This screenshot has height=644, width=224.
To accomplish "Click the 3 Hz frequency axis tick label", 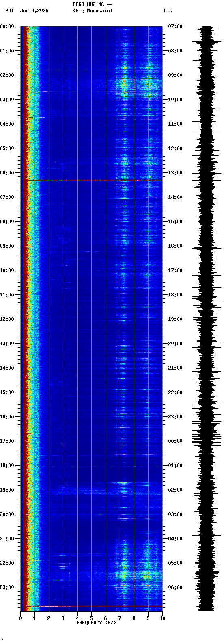I will tap(63, 618).
